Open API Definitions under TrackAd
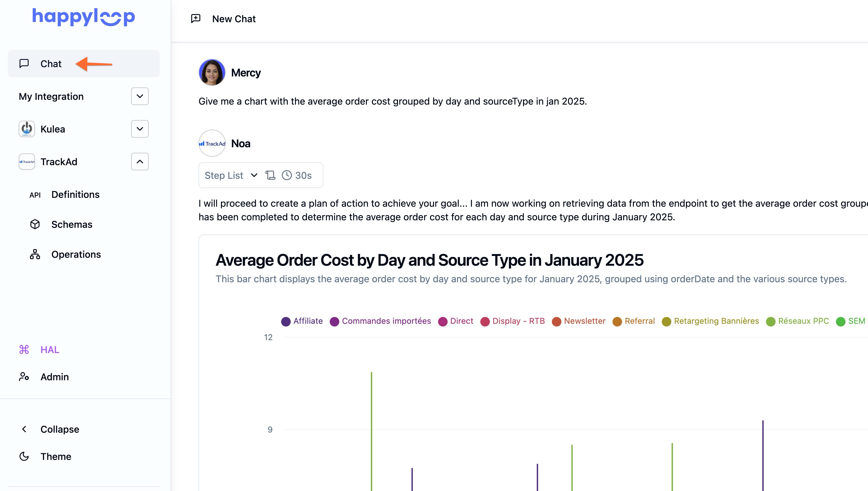The width and height of the screenshot is (868, 491). 75,195
